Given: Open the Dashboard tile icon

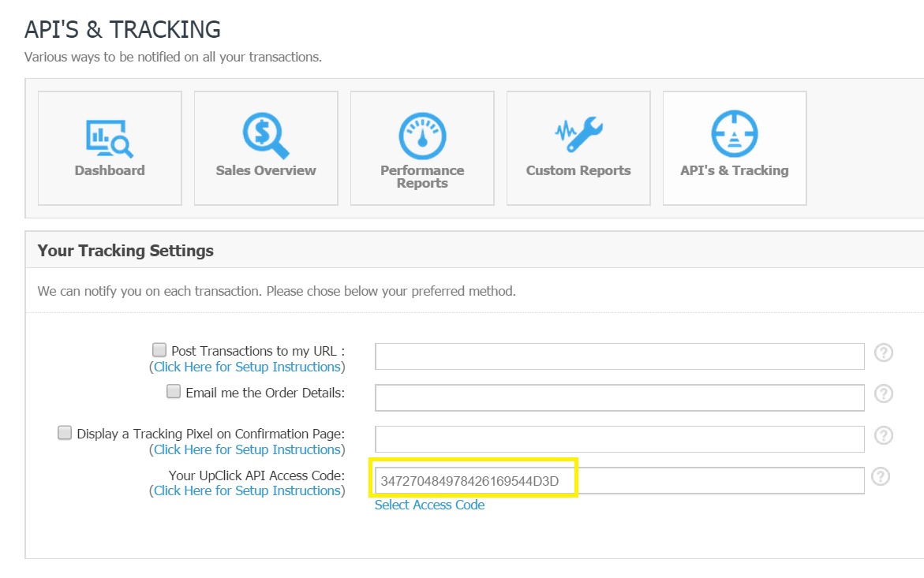Looking at the screenshot, I should point(109,137).
